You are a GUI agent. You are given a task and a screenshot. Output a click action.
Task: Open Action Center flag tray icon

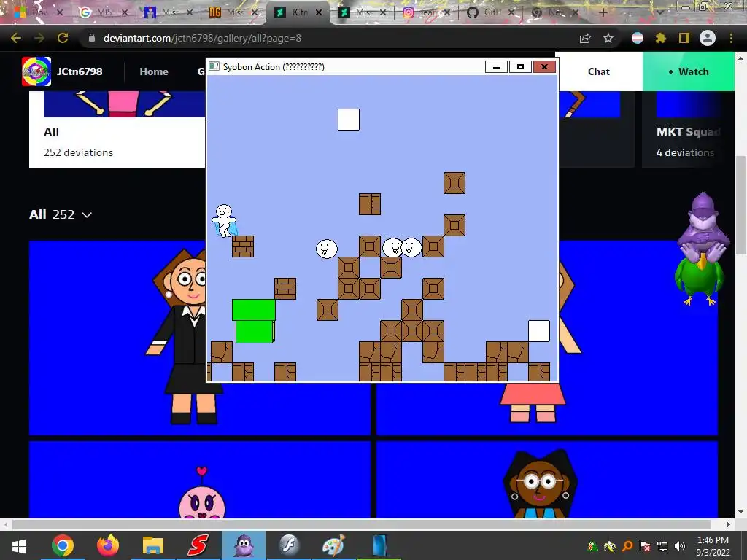pyautogui.click(x=645, y=545)
